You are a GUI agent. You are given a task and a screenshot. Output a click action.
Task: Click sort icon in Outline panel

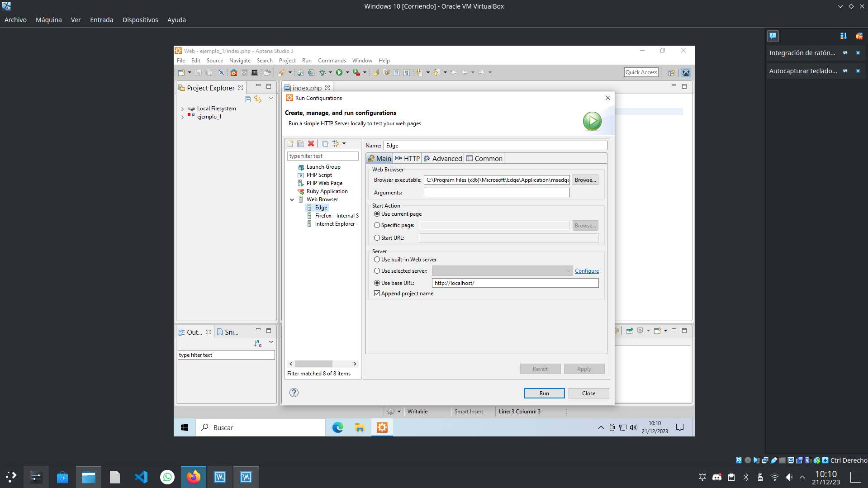[x=258, y=344]
